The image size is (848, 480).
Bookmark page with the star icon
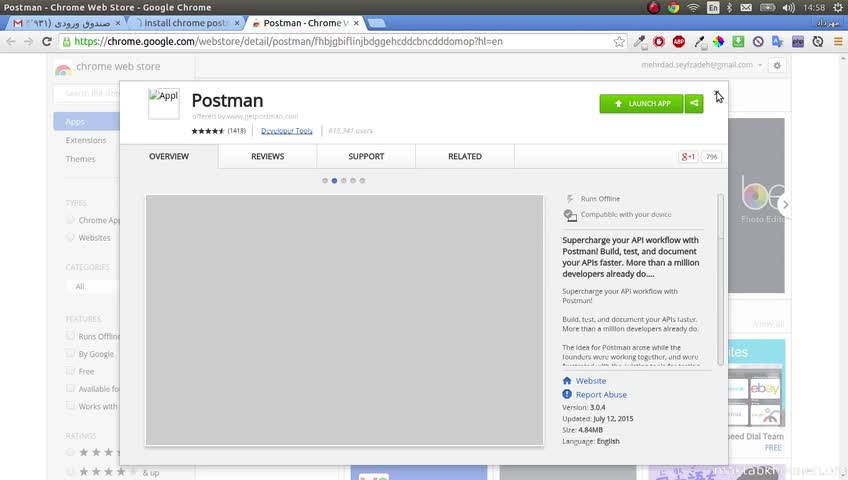coord(619,42)
